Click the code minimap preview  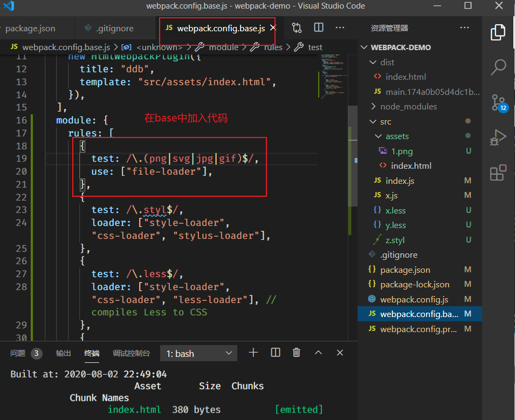[x=333, y=77]
